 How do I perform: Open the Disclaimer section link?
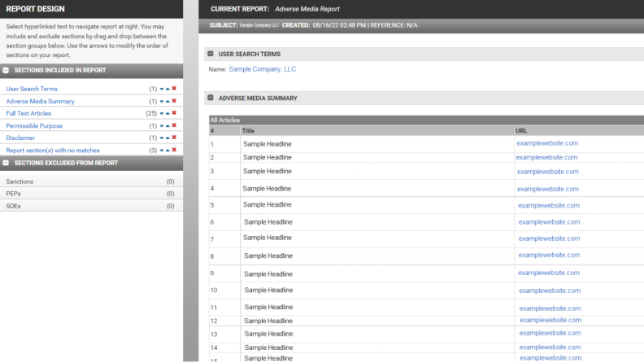[x=22, y=138]
